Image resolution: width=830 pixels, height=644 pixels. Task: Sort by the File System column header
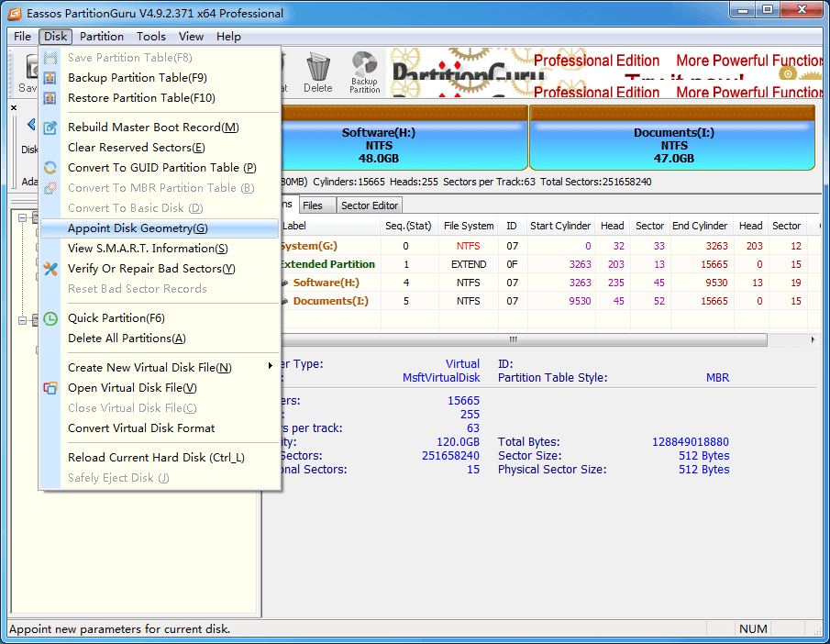coord(469,227)
